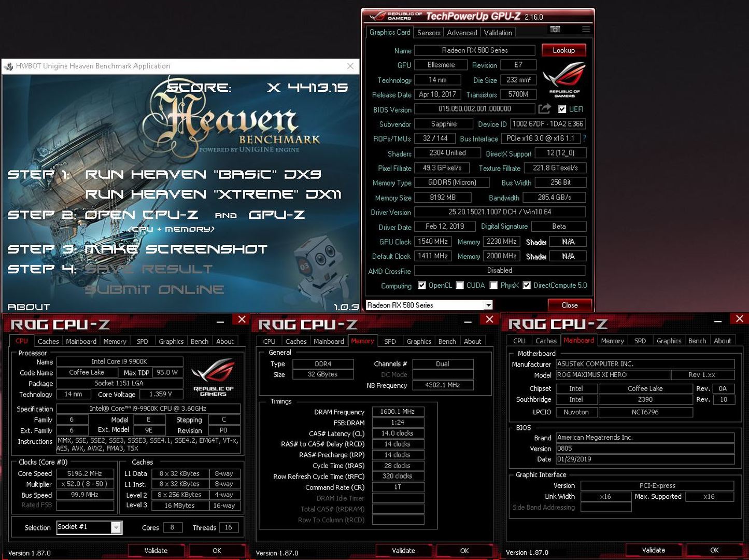
Task: Open the GPU-Z hamburger menu icon
Action: pyautogui.click(x=586, y=30)
